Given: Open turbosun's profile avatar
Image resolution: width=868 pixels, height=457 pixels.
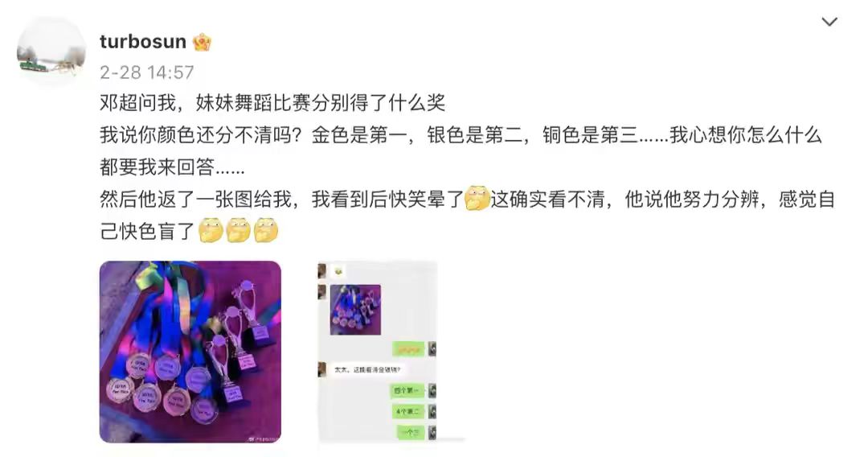Looking at the screenshot, I should (x=51, y=51).
